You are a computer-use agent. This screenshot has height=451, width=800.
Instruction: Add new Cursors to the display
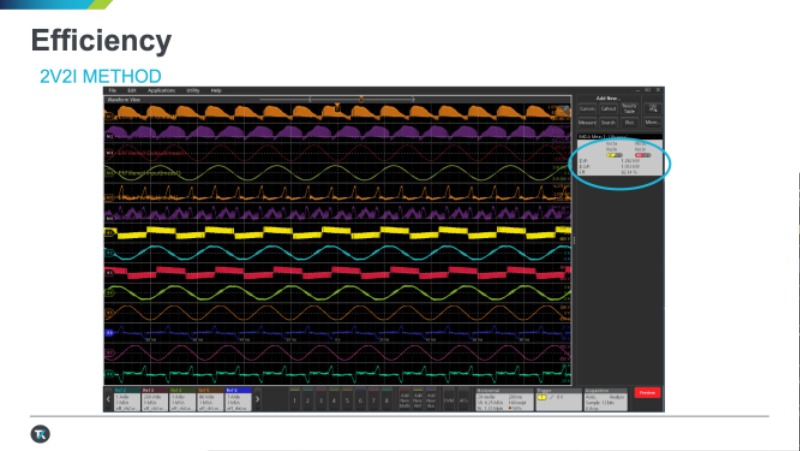(x=587, y=109)
